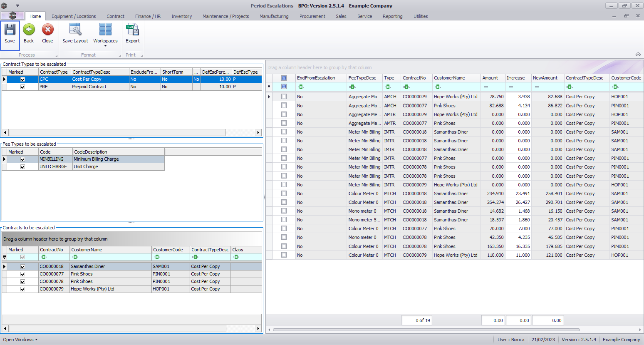The height and width of the screenshot is (345, 644).
Task: Open the Contract ribbon tab
Action: [x=115, y=16]
